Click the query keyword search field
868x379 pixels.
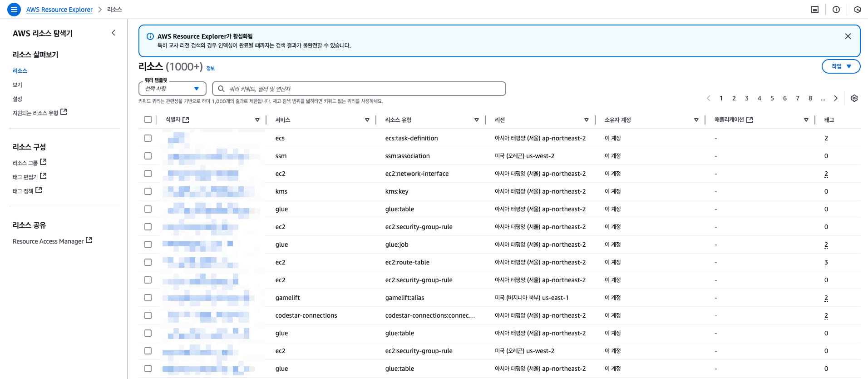tap(359, 89)
